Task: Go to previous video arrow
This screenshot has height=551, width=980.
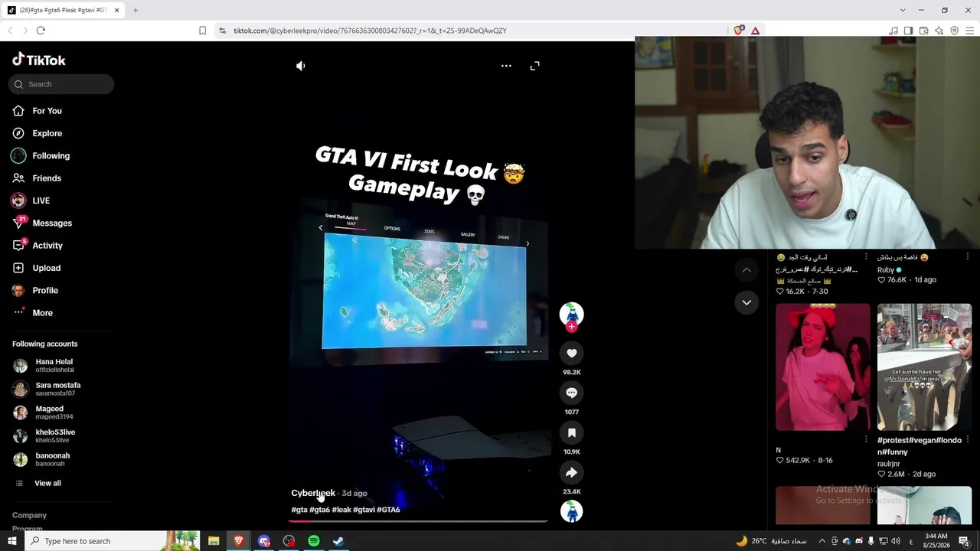Action: tap(746, 270)
